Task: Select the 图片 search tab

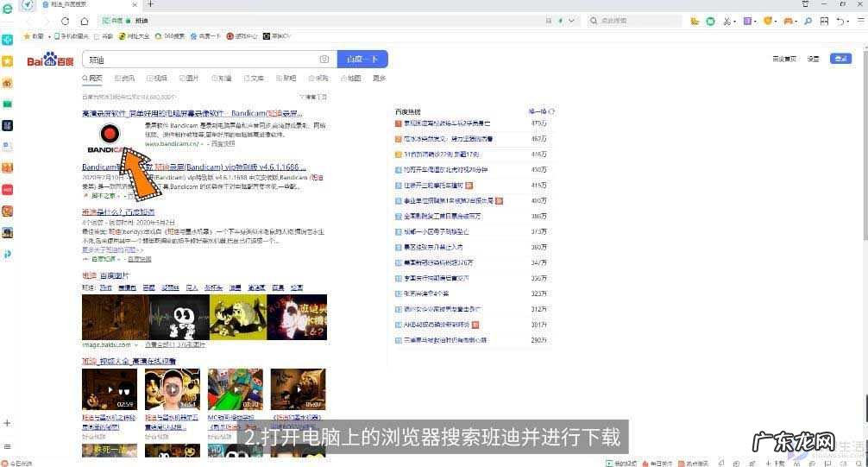Action: [x=189, y=79]
